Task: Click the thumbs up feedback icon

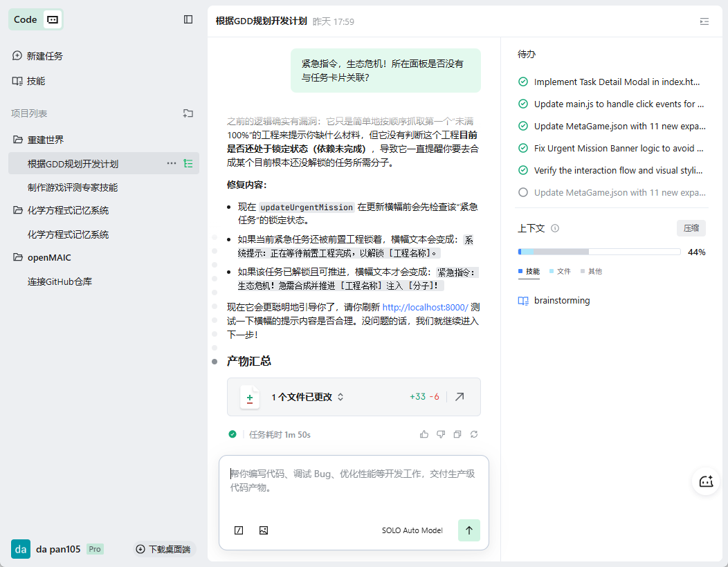Action: coord(424,434)
